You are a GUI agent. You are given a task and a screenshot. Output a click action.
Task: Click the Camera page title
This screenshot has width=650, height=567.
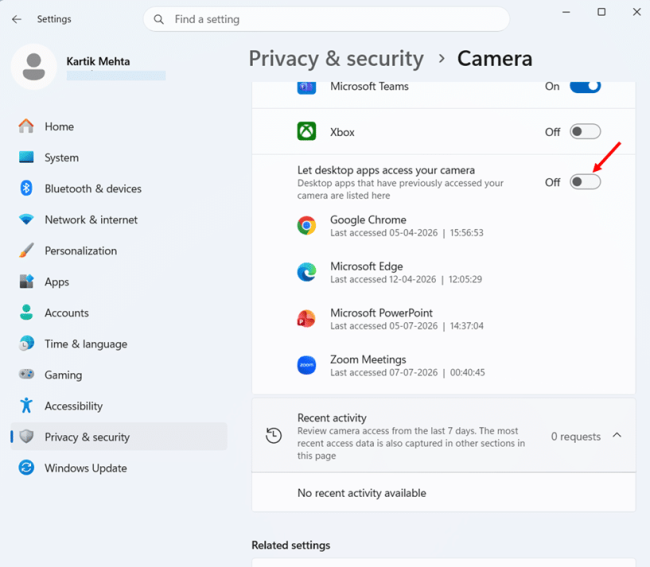point(495,58)
